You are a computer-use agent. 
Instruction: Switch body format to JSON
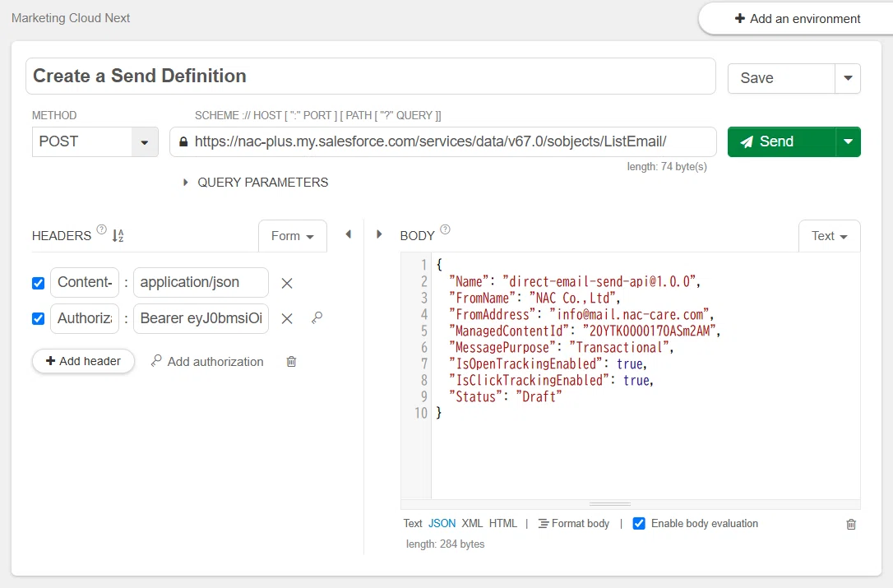coord(442,524)
